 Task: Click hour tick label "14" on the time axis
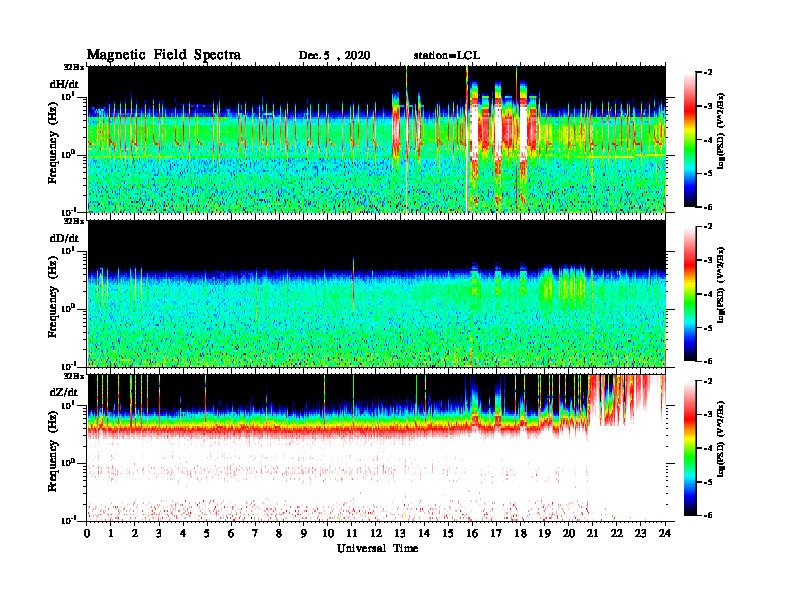[x=424, y=533]
